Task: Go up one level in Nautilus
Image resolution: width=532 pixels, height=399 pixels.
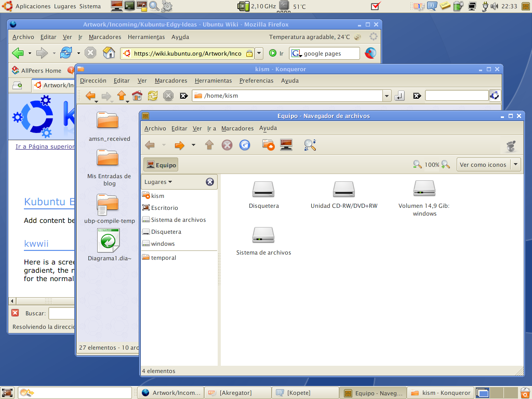Action: pyautogui.click(x=209, y=145)
